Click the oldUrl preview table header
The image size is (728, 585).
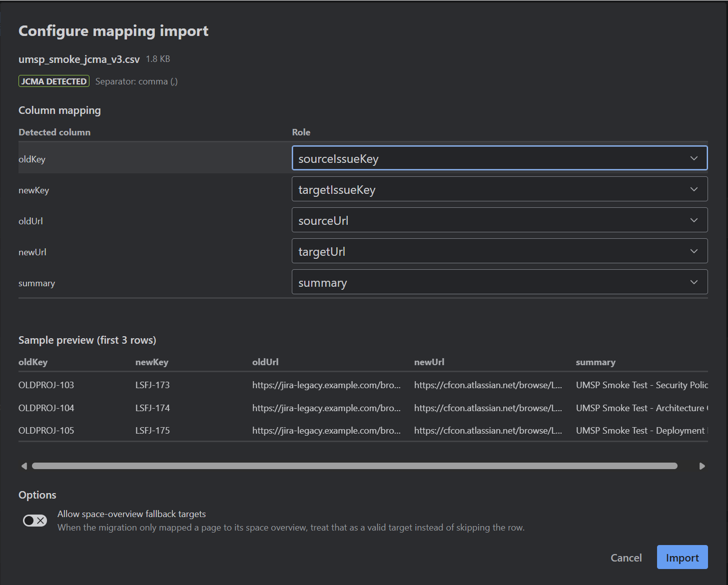(265, 362)
